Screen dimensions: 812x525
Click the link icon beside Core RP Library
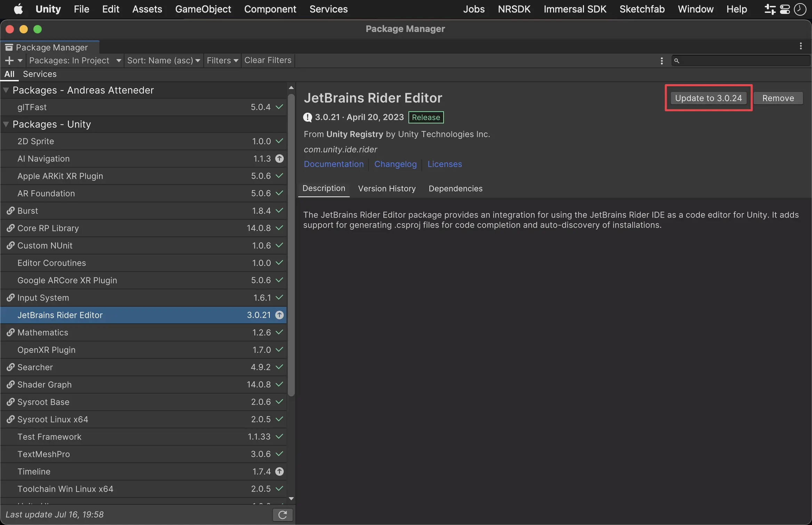(10, 228)
